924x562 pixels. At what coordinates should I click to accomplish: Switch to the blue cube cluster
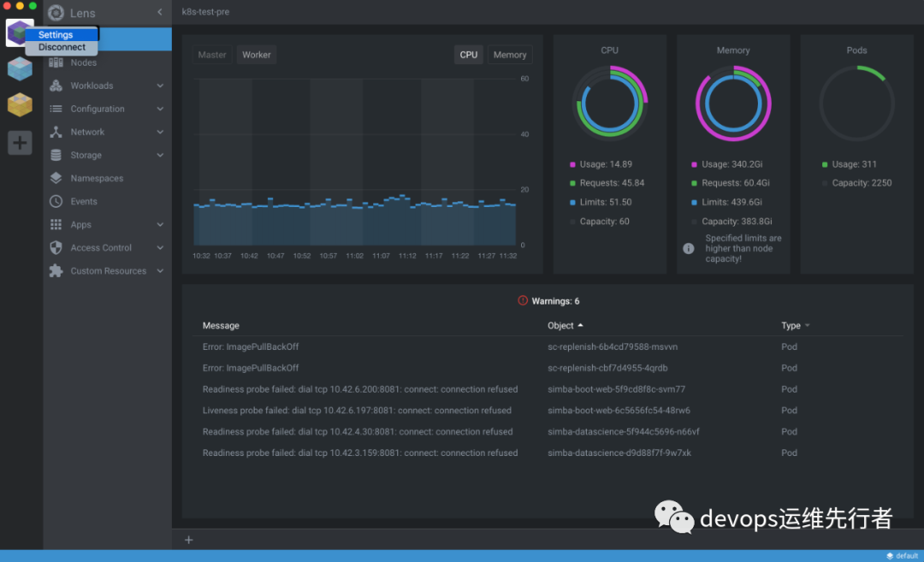(20, 69)
